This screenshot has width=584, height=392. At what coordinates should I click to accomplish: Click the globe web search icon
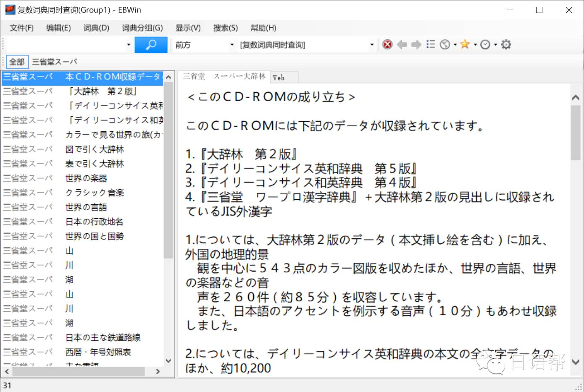445,44
